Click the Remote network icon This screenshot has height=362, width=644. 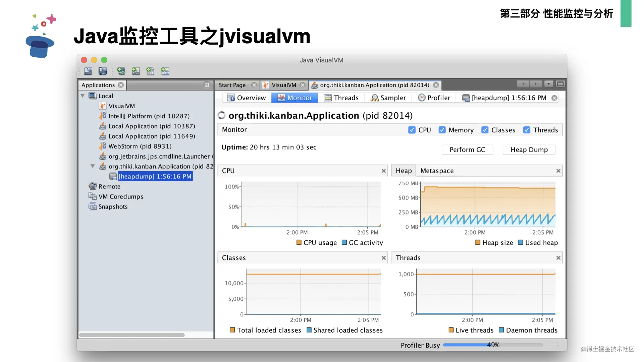click(92, 186)
